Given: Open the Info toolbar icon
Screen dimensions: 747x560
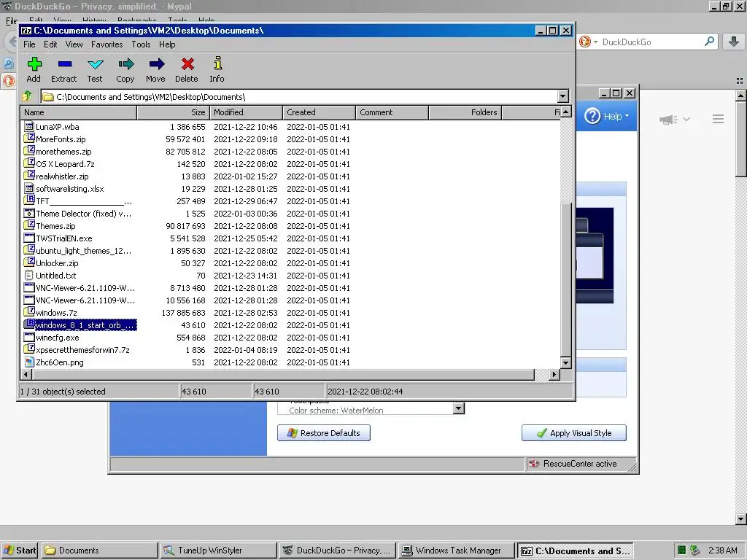Looking at the screenshot, I should tap(217, 63).
